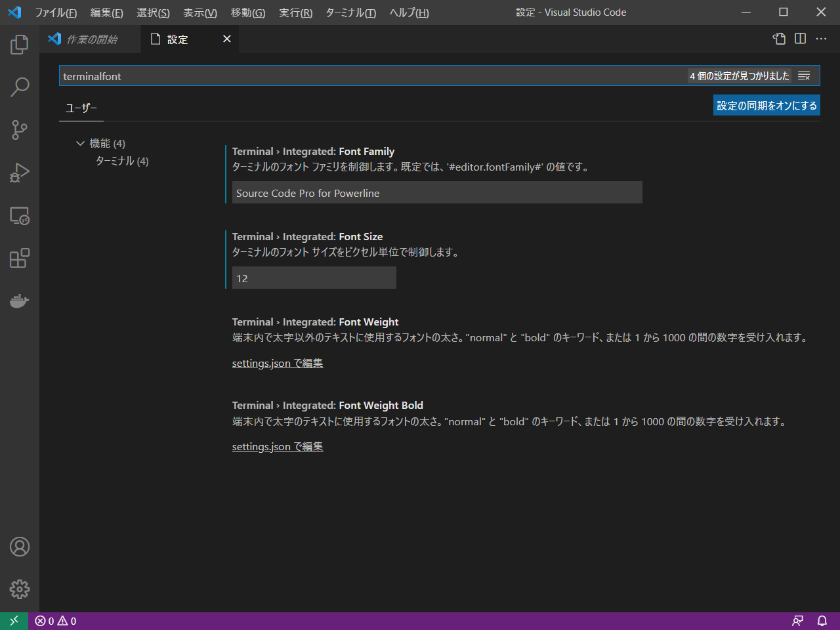Click the Font Family text field
This screenshot has width=840, height=630.
437,193
